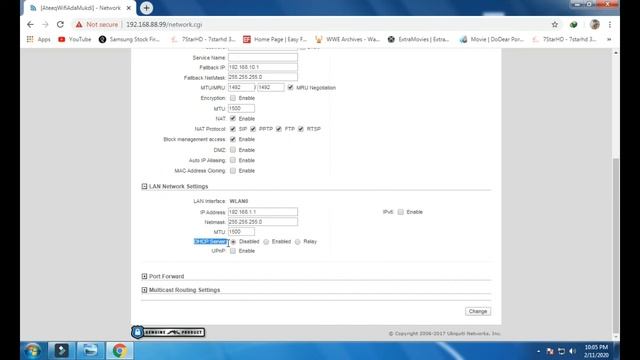The image size is (640, 360).
Task: Click the LAN Netmask field
Action: 263,222
